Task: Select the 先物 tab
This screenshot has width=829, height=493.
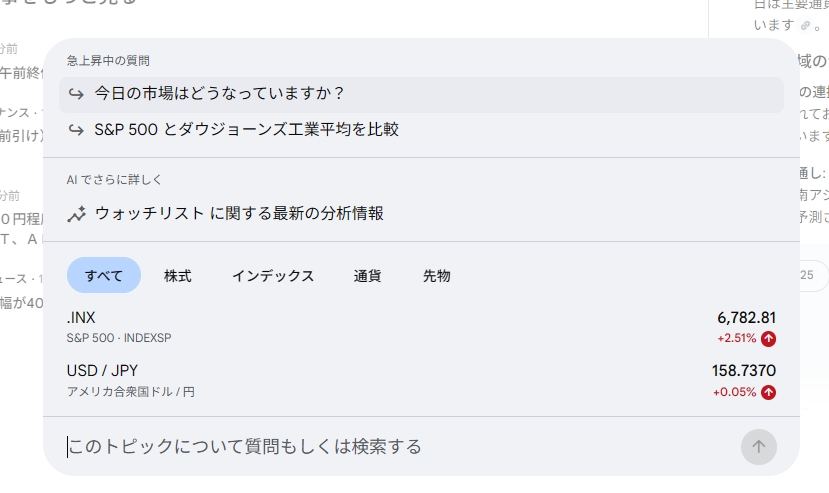Action: (437, 276)
